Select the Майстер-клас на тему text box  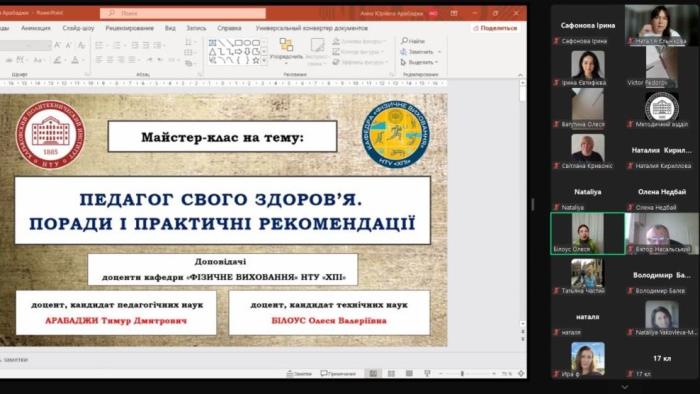click(222, 137)
